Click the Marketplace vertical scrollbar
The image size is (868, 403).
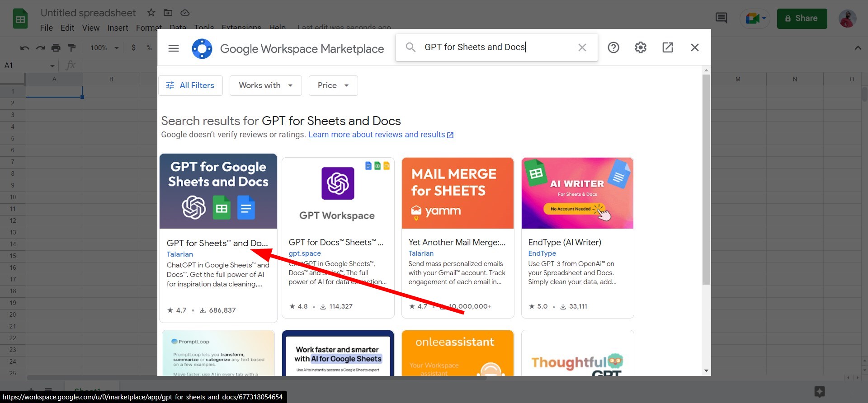[x=706, y=180]
